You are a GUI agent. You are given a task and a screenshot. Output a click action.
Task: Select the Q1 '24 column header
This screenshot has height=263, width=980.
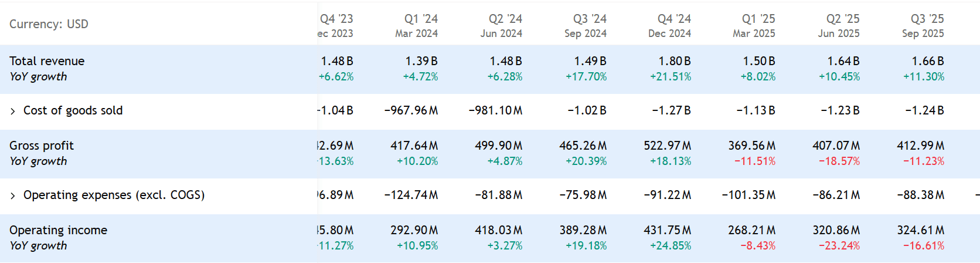(x=417, y=26)
